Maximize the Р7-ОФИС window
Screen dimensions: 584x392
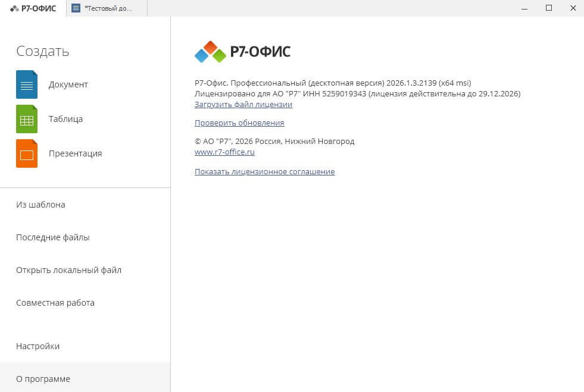click(x=549, y=8)
